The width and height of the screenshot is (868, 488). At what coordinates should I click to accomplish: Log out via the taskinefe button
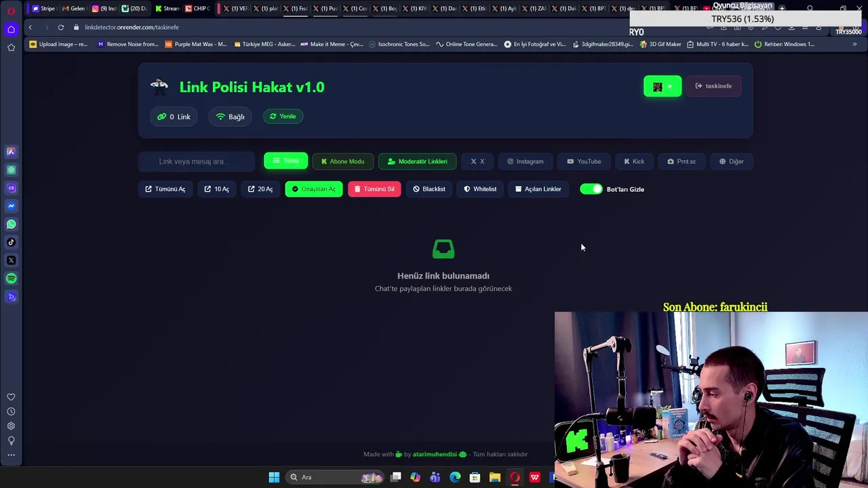click(713, 86)
